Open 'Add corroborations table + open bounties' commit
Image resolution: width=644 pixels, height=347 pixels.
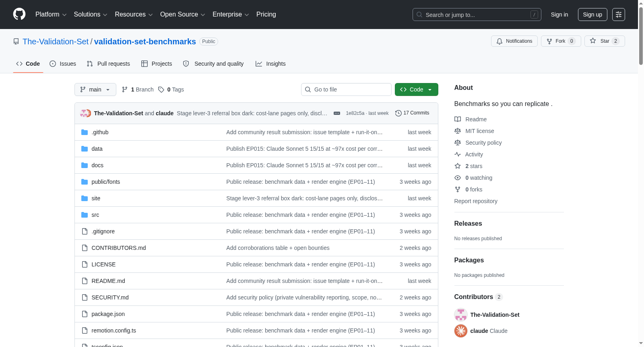tap(278, 248)
